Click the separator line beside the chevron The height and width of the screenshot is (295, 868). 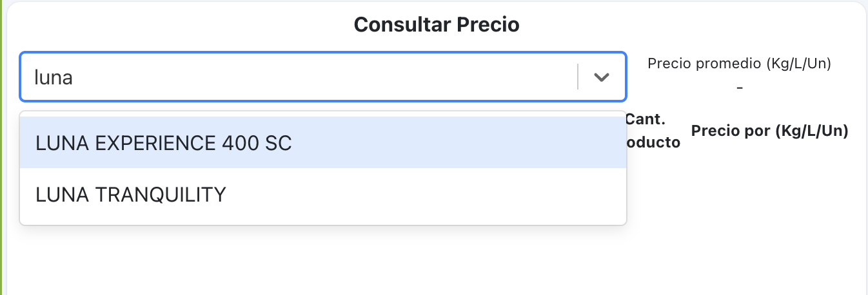[578, 77]
